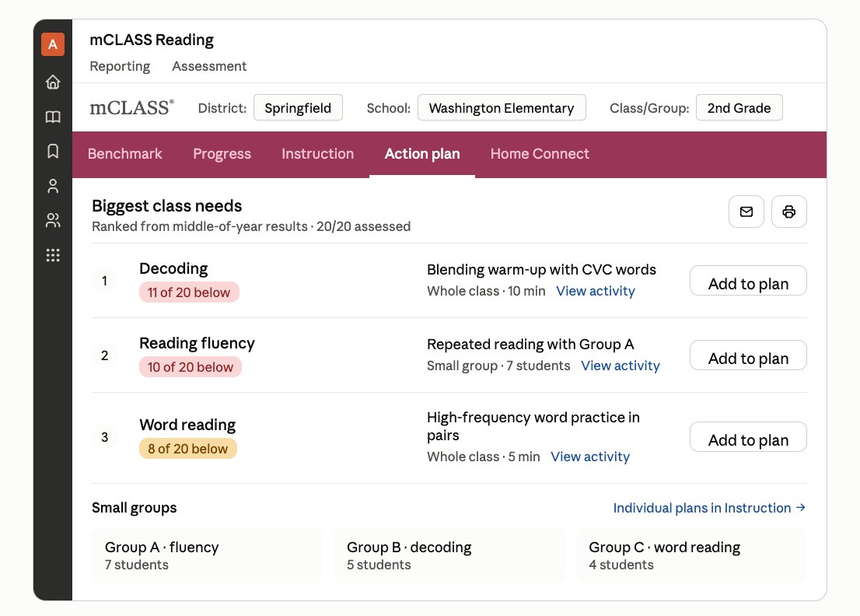The height and width of the screenshot is (616, 860).
Task: Click rank number 1 circle
Action: click(x=104, y=281)
